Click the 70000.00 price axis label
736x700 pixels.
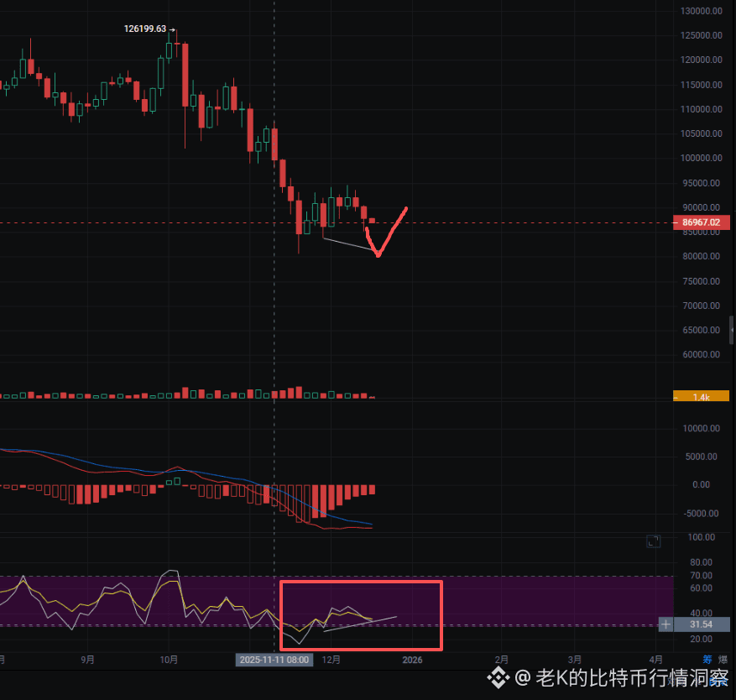pos(702,306)
